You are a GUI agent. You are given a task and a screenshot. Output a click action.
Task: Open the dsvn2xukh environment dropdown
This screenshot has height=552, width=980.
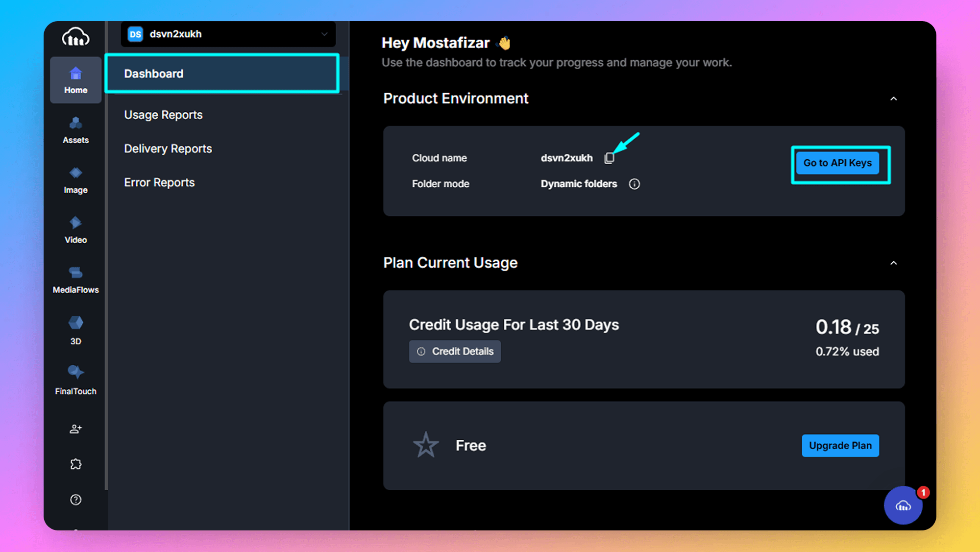tap(228, 34)
